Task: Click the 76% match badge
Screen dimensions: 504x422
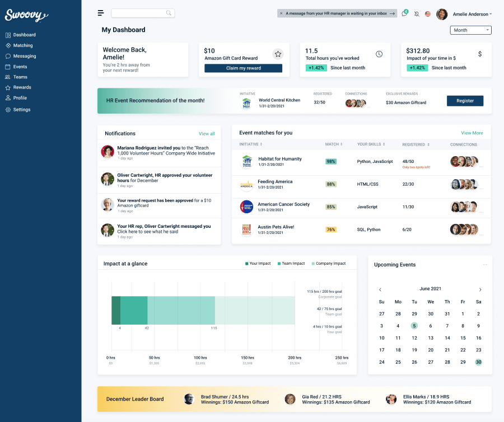Action: click(x=331, y=229)
